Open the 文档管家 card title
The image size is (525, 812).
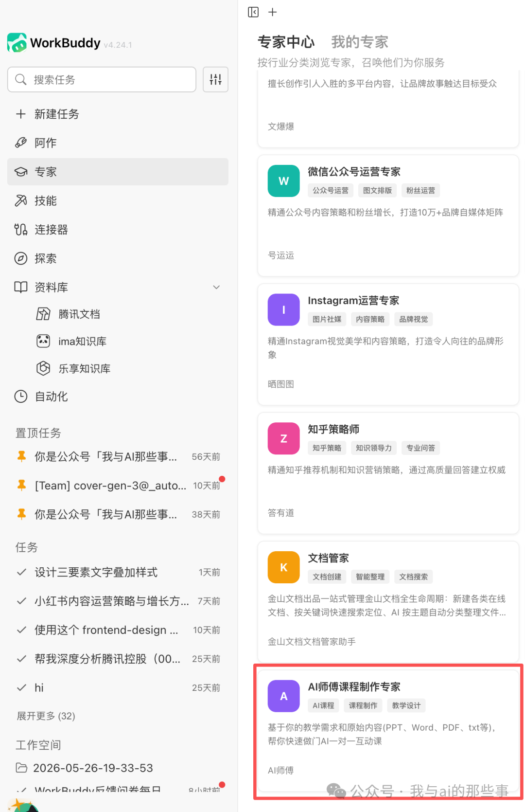point(329,558)
